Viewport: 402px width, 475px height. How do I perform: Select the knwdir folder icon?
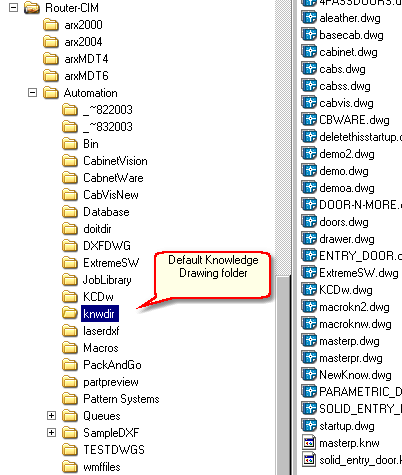coord(70,313)
